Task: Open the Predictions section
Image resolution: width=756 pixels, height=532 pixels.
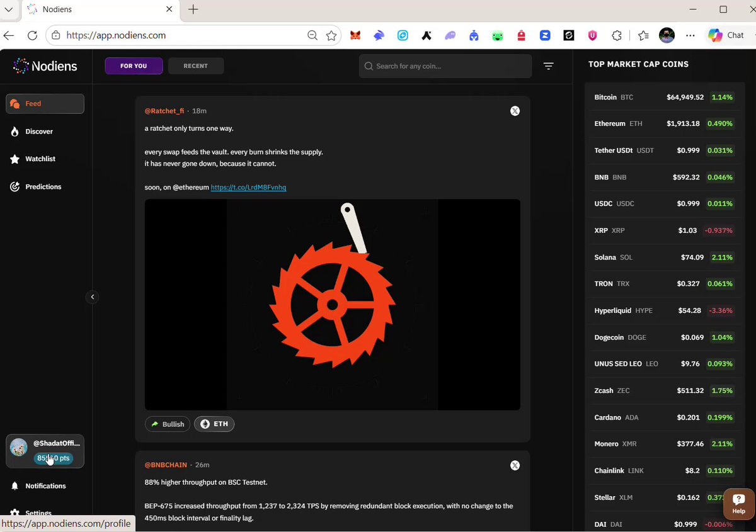Action: (45, 187)
